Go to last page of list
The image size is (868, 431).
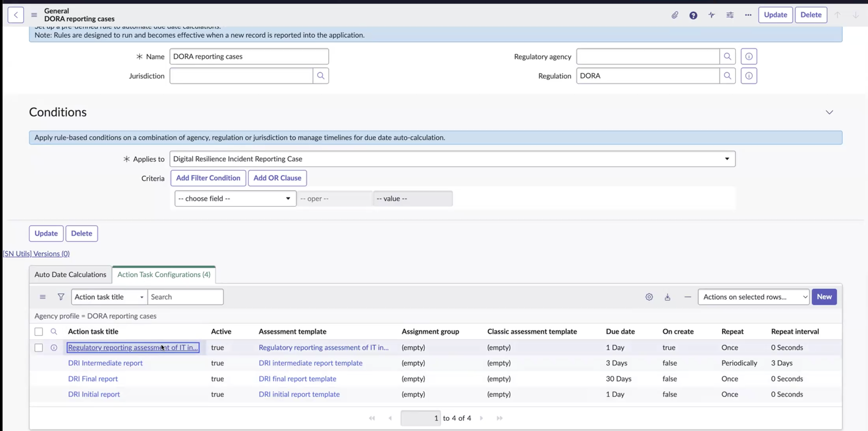point(499,418)
